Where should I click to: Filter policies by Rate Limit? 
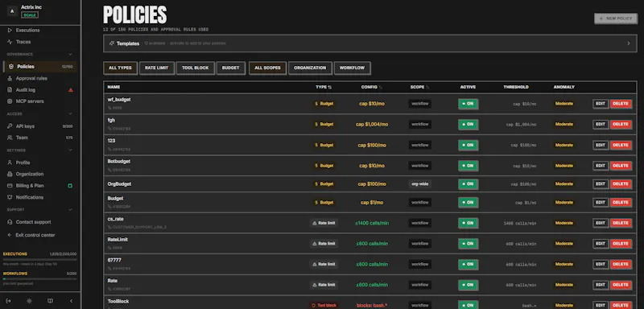[157, 68]
